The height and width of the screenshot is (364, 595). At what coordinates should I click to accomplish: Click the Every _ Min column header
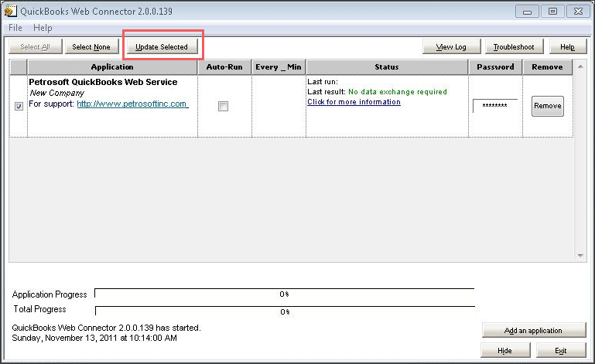coord(279,67)
